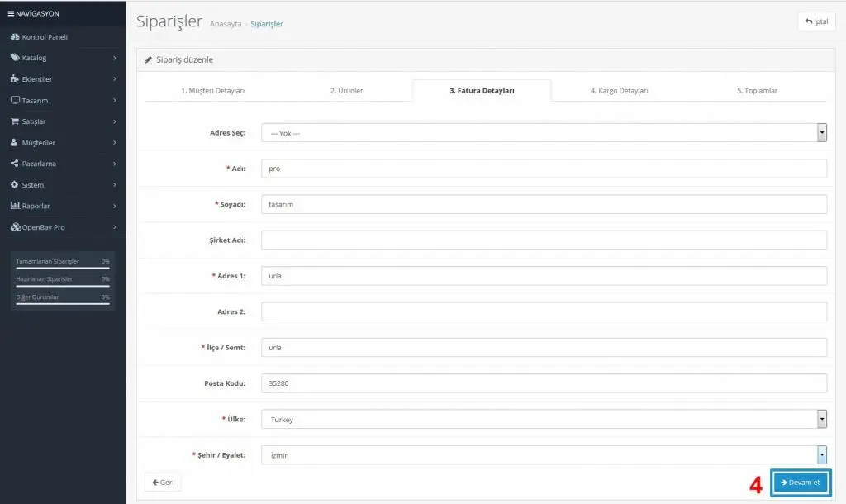Expand the Satışlar submenu chevron

click(x=114, y=121)
